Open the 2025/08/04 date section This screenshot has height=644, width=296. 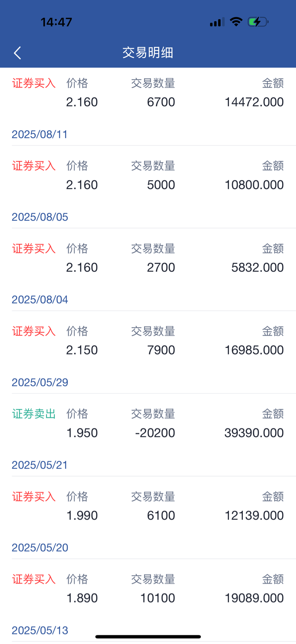[x=40, y=299]
